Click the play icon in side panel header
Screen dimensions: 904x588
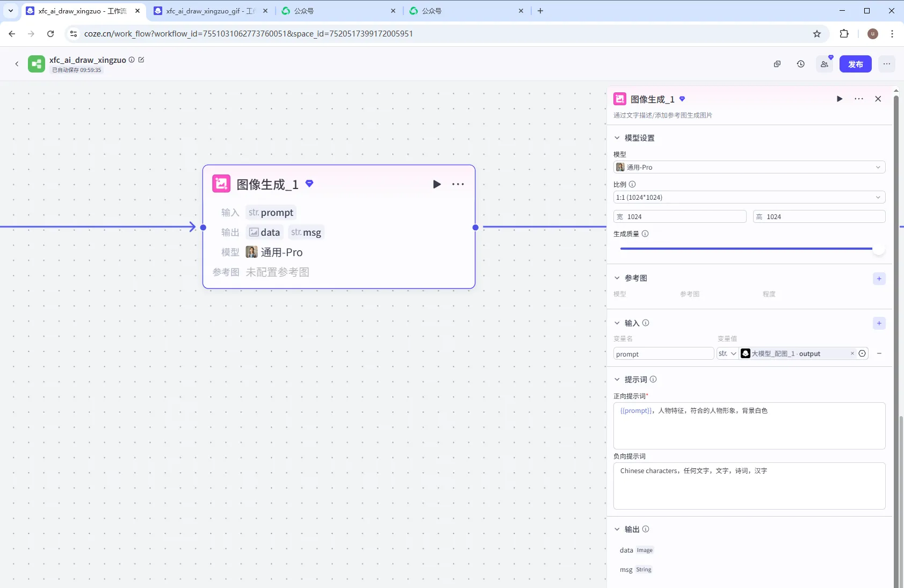click(x=839, y=99)
